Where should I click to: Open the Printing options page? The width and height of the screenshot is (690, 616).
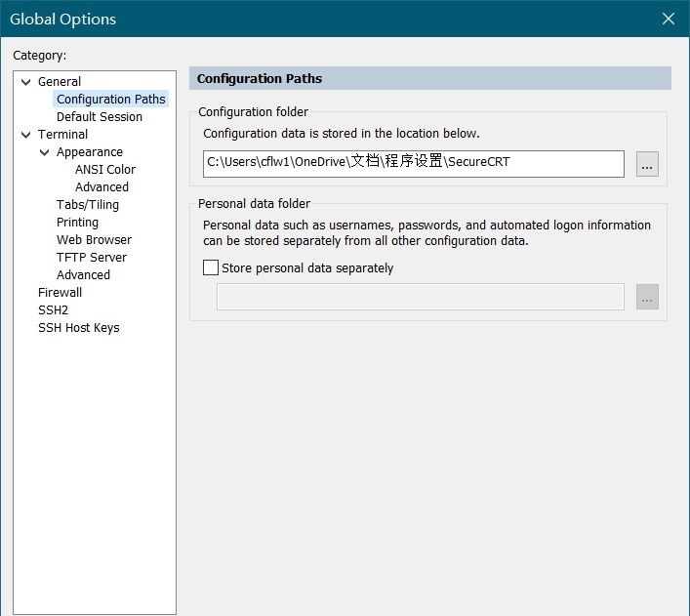tap(77, 223)
